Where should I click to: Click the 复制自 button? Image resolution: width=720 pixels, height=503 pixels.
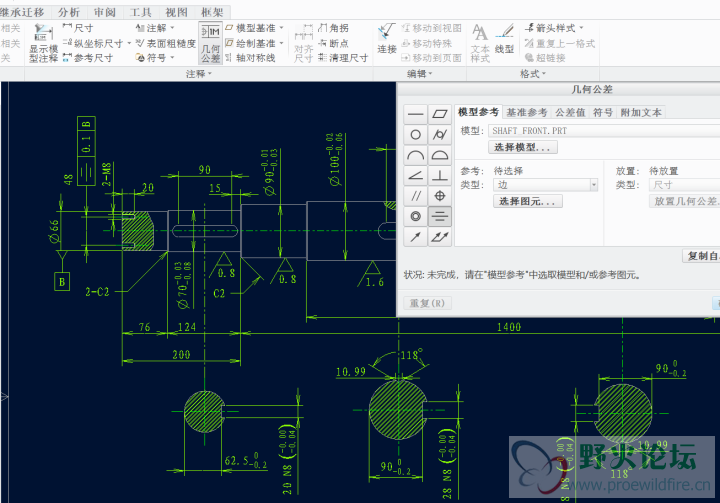coord(702,256)
